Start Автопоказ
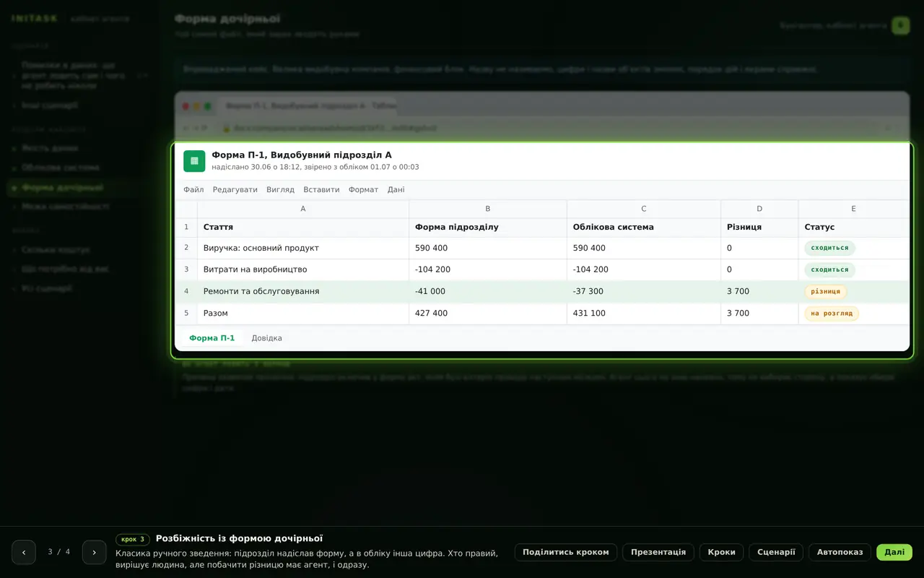Viewport: 924px width, 578px height. (x=840, y=552)
